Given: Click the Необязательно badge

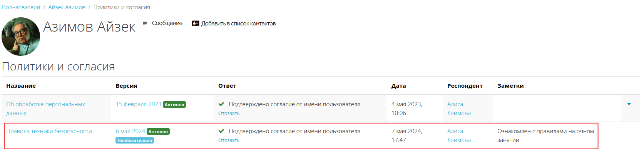Looking at the screenshot, I should tap(135, 140).
